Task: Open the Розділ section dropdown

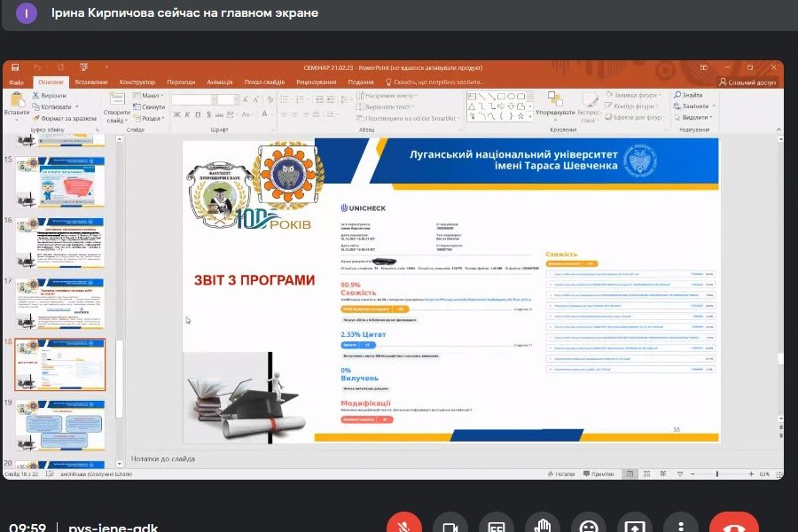Action: (149, 118)
